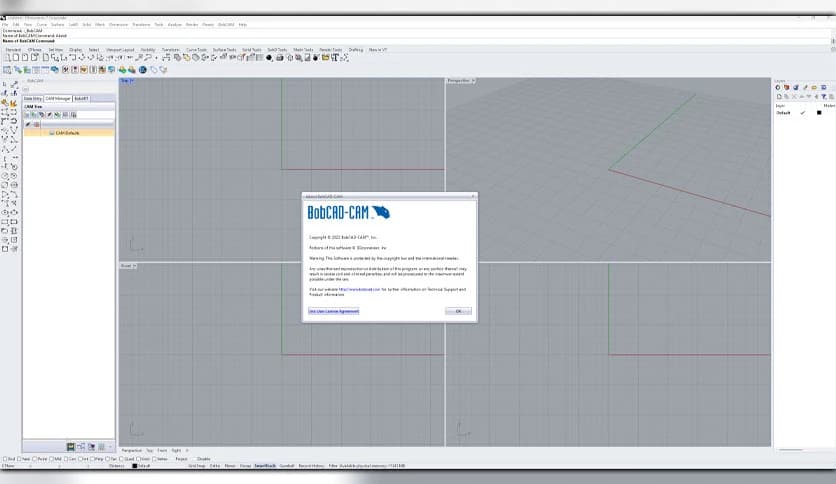Toggle the Vertex osnap checkbox
The image size is (836, 484).
(154, 459)
